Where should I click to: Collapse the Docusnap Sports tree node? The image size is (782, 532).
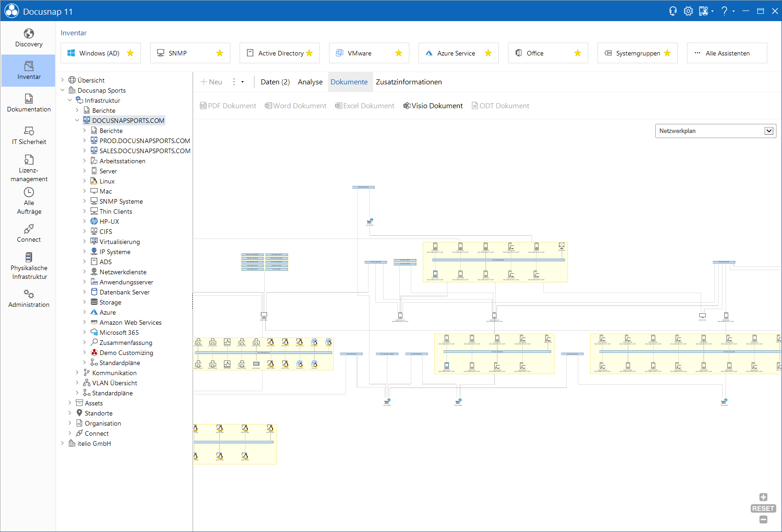tap(62, 90)
